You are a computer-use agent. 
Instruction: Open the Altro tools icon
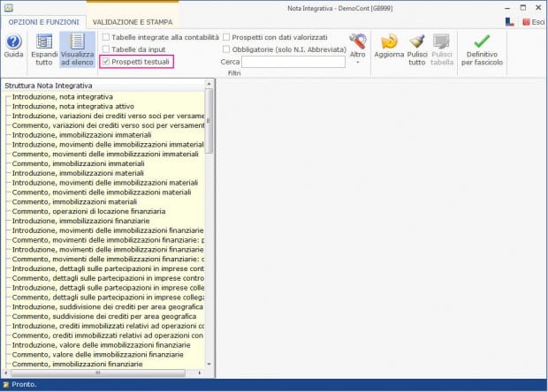point(358,41)
